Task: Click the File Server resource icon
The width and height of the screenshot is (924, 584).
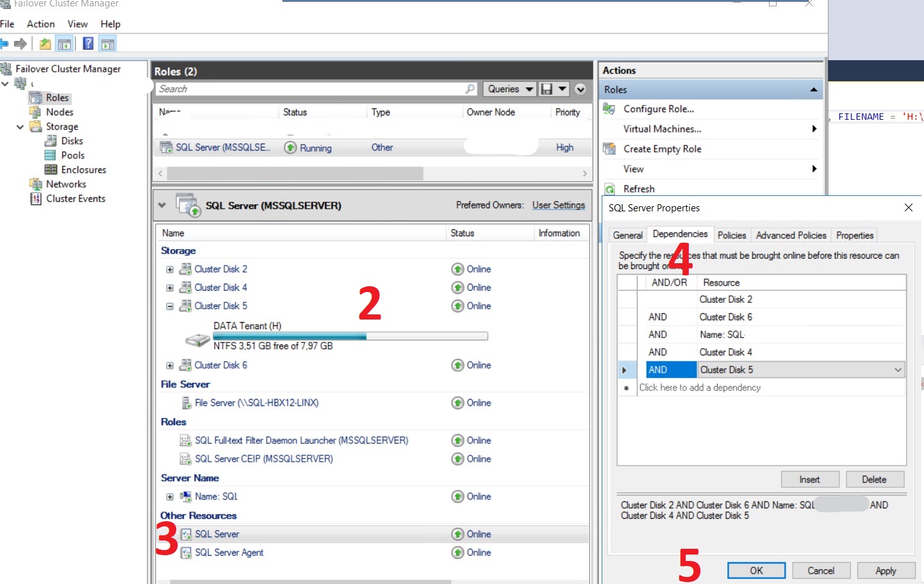Action: click(186, 403)
